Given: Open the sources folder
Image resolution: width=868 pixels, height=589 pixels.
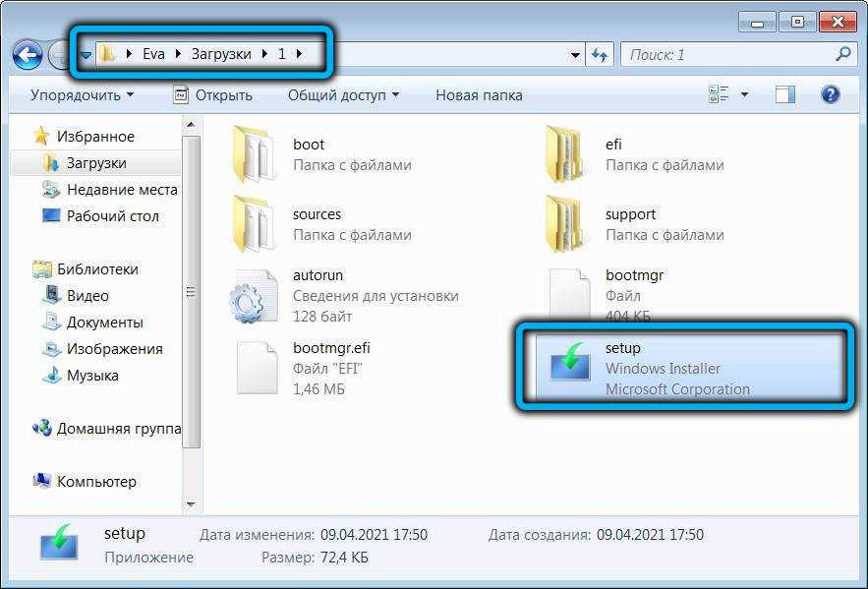Looking at the screenshot, I should point(317,214).
